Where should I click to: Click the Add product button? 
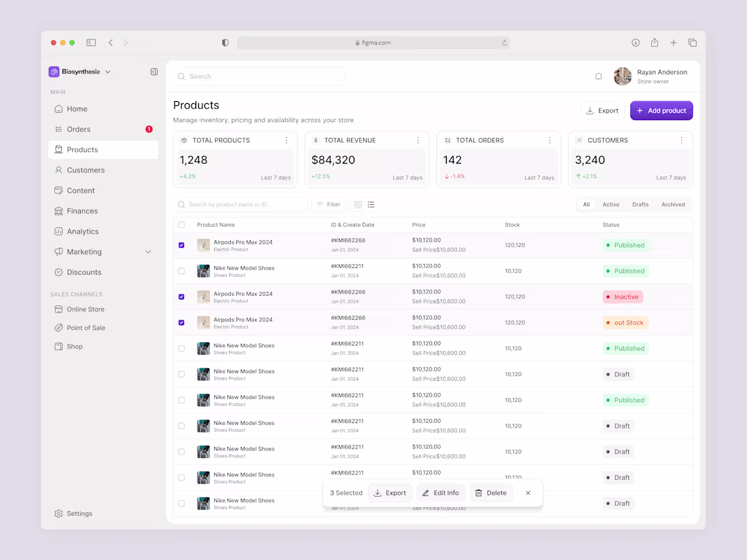[x=661, y=110]
